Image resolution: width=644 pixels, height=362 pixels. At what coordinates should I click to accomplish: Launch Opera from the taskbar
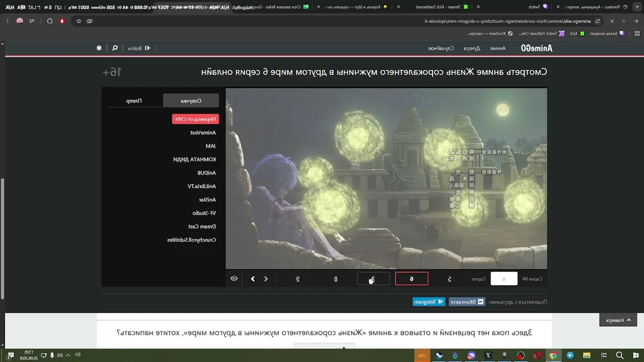(x=537, y=355)
